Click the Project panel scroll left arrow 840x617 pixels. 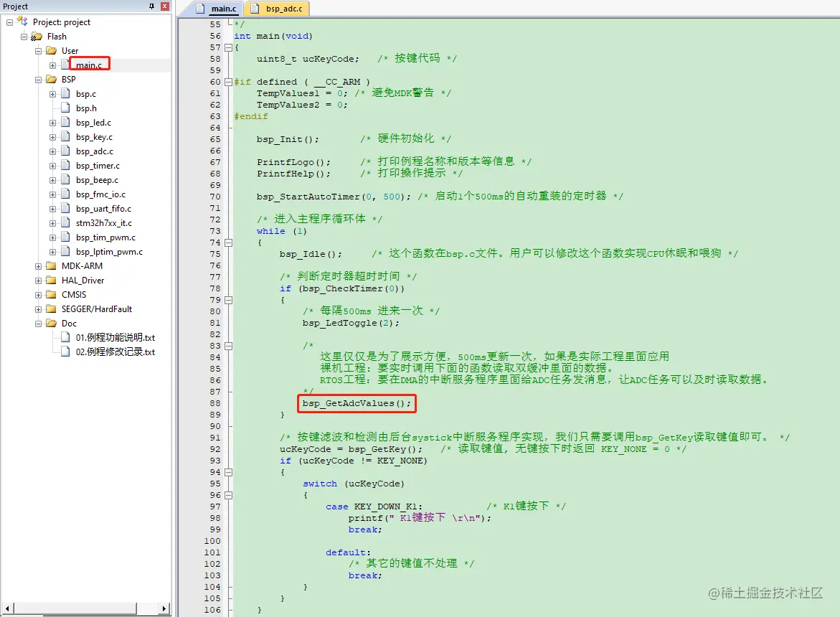(7, 609)
